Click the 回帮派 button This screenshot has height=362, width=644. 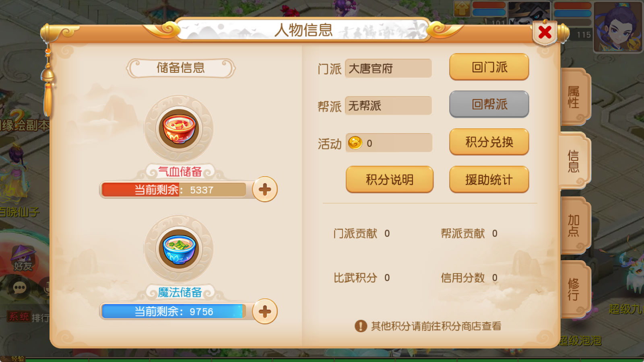(x=489, y=104)
